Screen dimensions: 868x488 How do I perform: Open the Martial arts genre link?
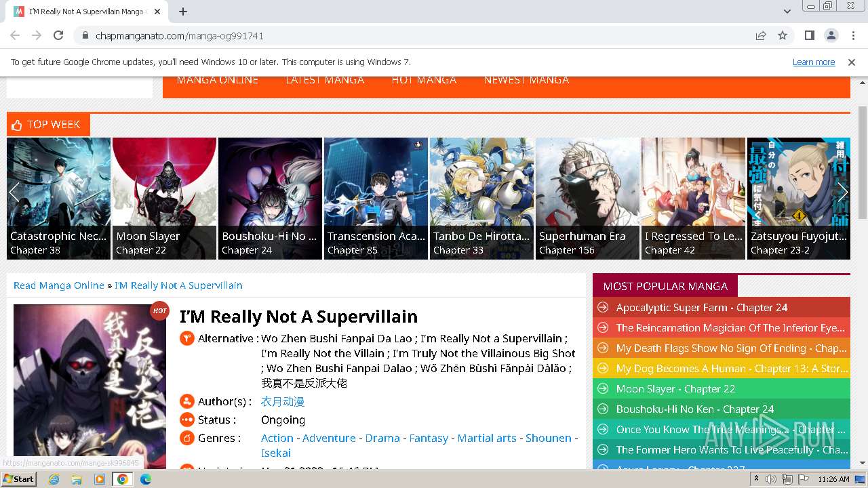tap(487, 438)
